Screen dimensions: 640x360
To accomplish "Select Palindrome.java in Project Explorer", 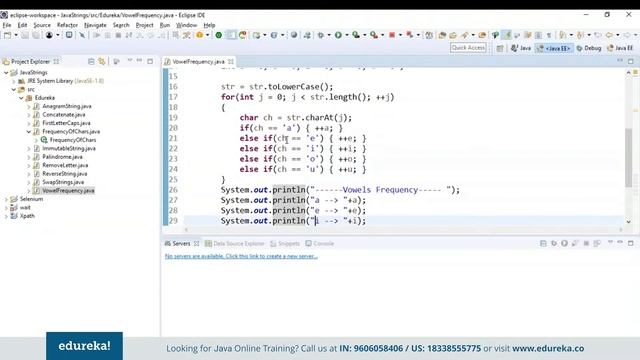I will pyautogui.click(x=62, y=157).
